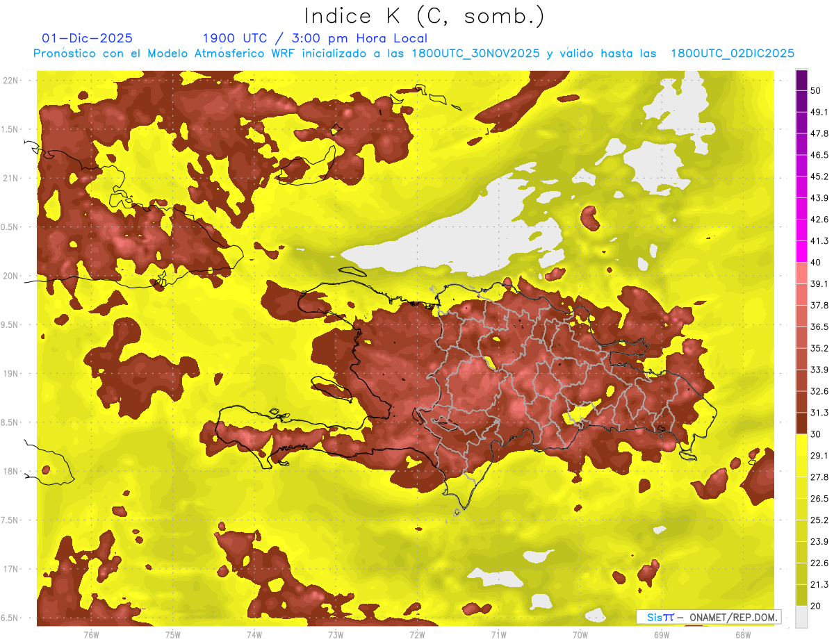Click the 19N latitude label
Viewport: 834px width, 644px height.
pos(11,374)
